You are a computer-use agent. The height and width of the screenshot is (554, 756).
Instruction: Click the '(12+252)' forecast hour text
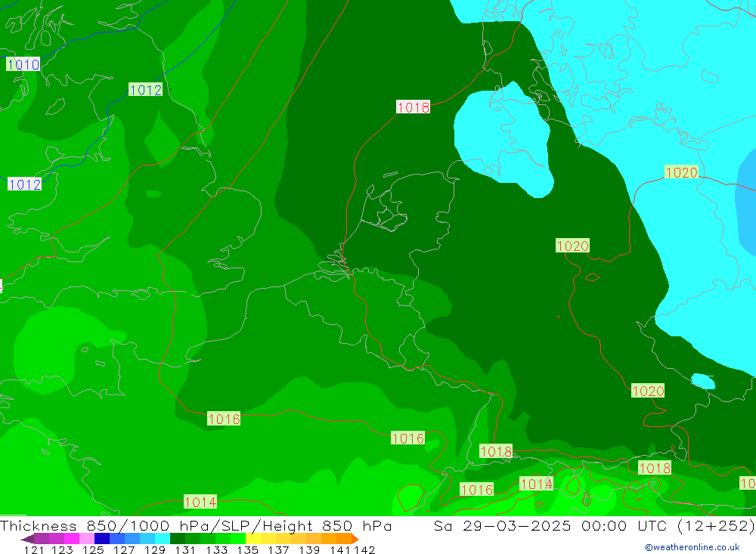[x=716, y=525]
